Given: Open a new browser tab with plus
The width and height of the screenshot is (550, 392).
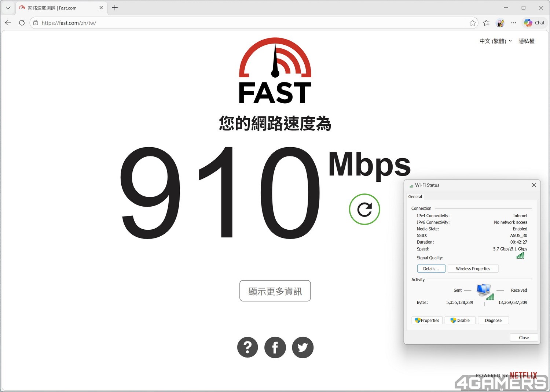Looking at the screenshot, I should pyautogui.click(x=115, y=8).
